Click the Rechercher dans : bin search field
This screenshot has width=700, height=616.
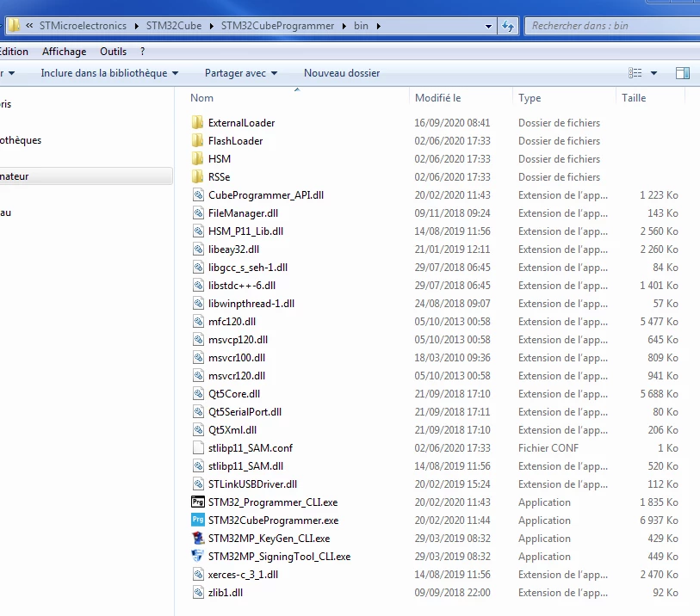(611, 26)
